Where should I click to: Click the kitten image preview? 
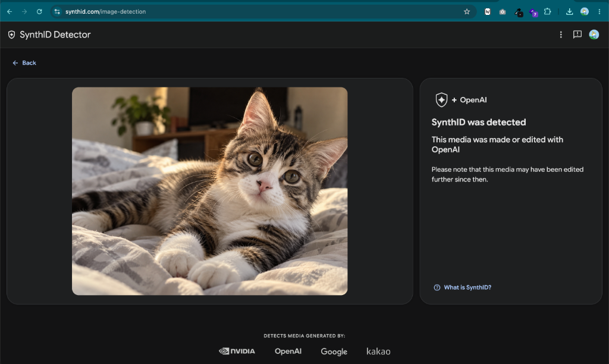(x=210, y=191)
